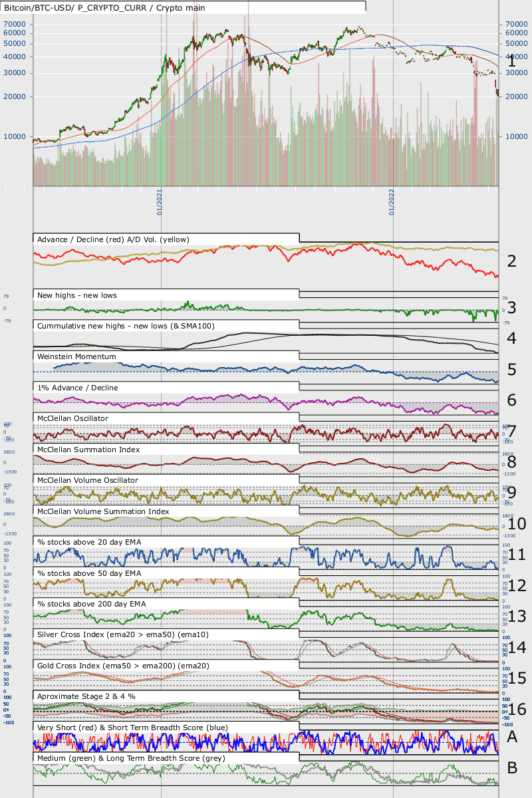
Task: Click the '% stocks above 20 day EMA' title
Action: tap(89, 542)
